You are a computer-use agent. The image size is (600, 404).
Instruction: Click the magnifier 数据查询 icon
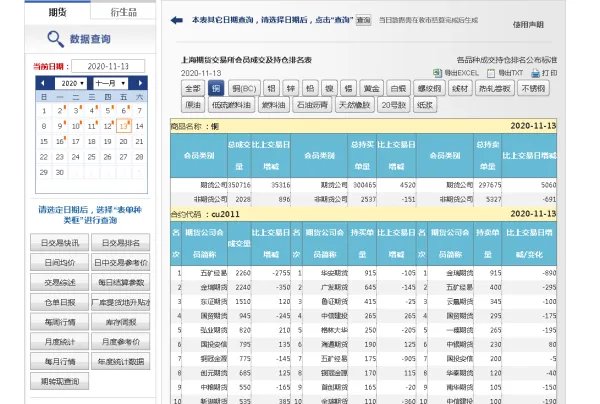coord(55,39)
